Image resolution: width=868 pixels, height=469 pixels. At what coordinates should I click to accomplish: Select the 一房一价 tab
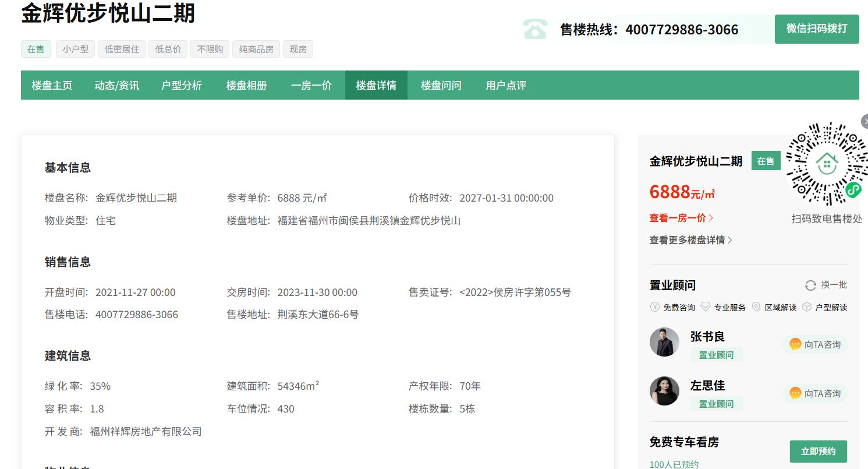click(x=311, y=85)
